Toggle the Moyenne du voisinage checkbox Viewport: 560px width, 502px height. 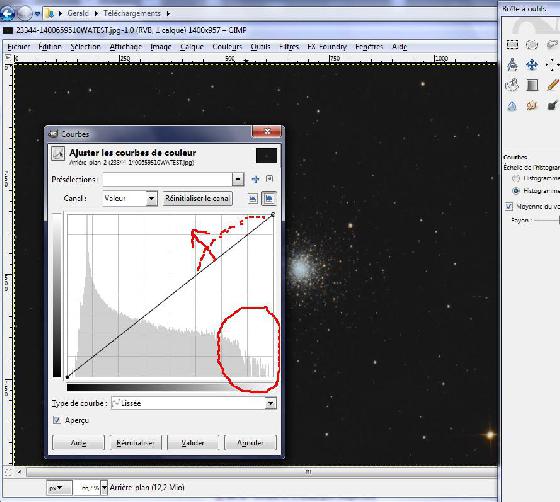[x=509, y=206]
